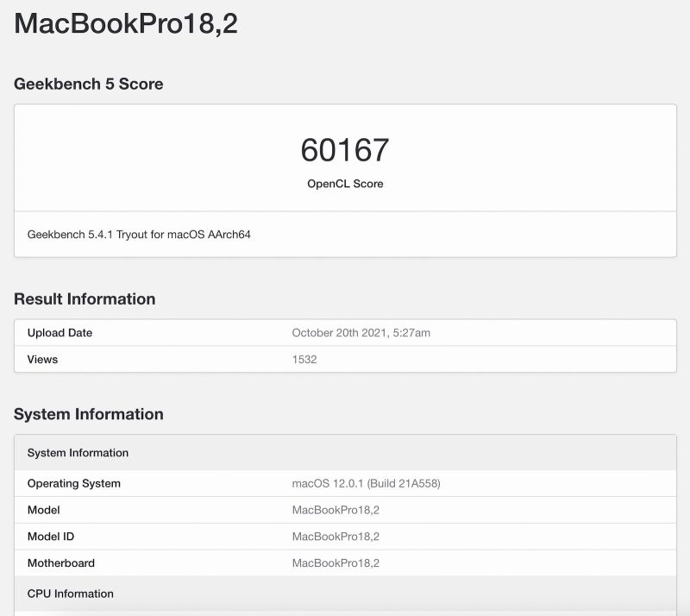This screenshot has height=616, width=690.
Task: Select the MacBookPro18,2 model value
Action: tap(334, 510)
